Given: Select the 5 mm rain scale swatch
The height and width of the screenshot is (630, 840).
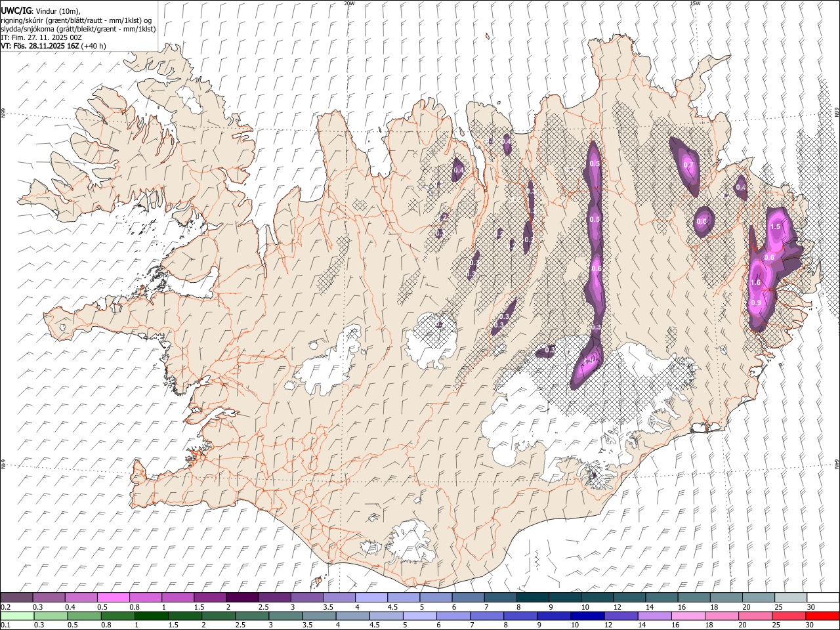Looking at the screenshot, I should click(419, 616).
